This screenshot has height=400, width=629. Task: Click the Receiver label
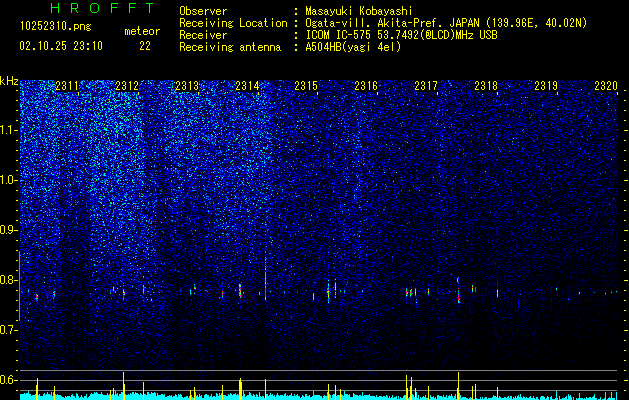point(203,35)
